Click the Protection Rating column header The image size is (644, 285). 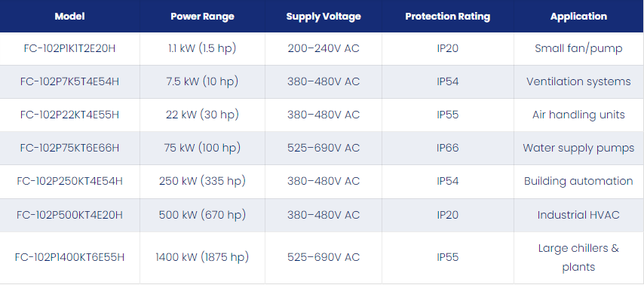(x=448, y=17)
